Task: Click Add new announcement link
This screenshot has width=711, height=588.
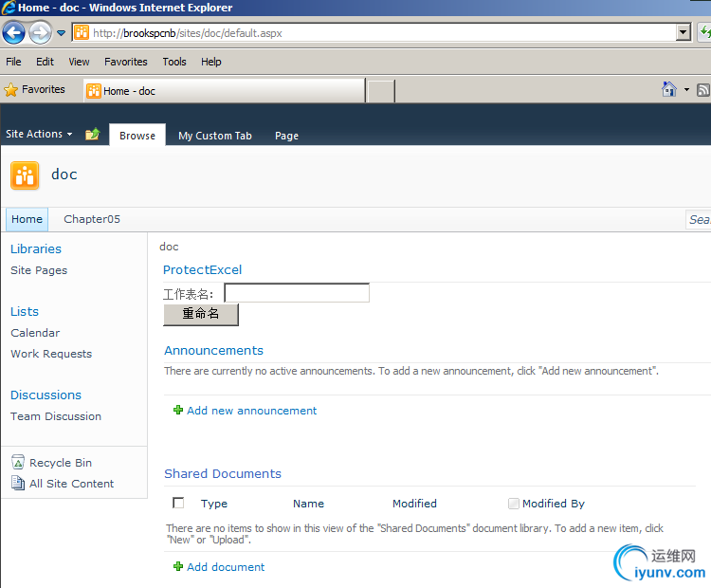Action: pyautogui.click(x=251, y=411)
